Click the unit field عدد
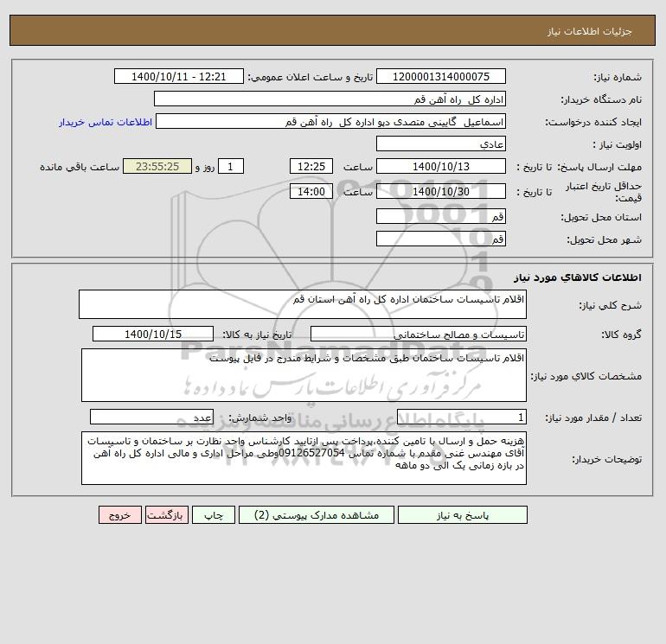The width and height of the screenshot is (666, 644). (x=151, y=418)
